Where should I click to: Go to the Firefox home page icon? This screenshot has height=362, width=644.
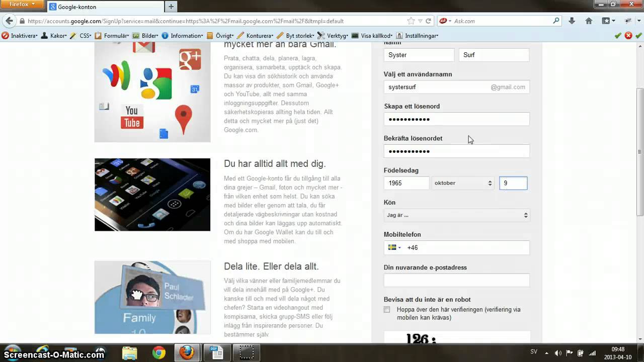[589, 21]
